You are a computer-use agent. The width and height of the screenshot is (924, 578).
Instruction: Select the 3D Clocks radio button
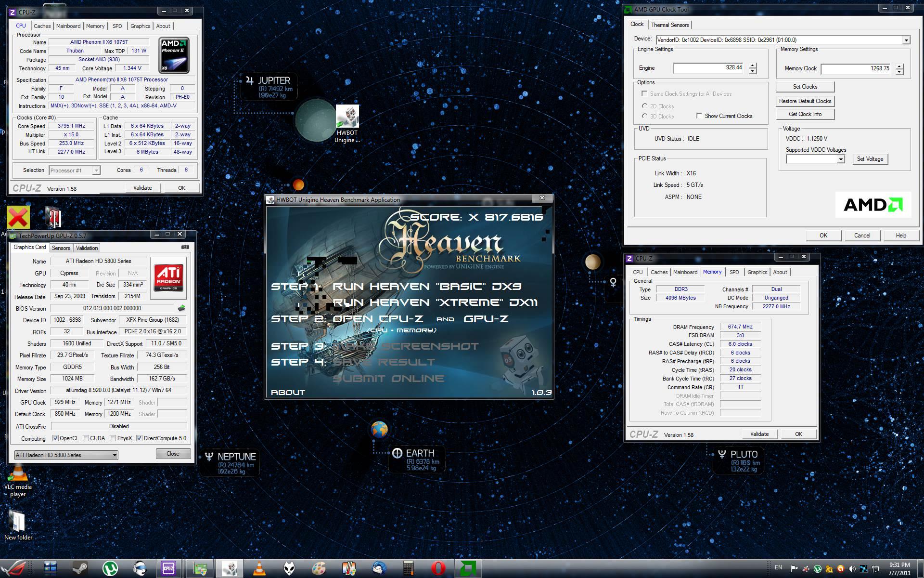coord(644,116)
